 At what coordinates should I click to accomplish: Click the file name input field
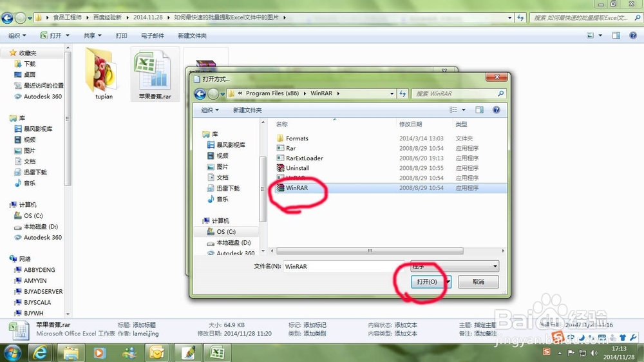pyautogui.click(x=344, y=266)
